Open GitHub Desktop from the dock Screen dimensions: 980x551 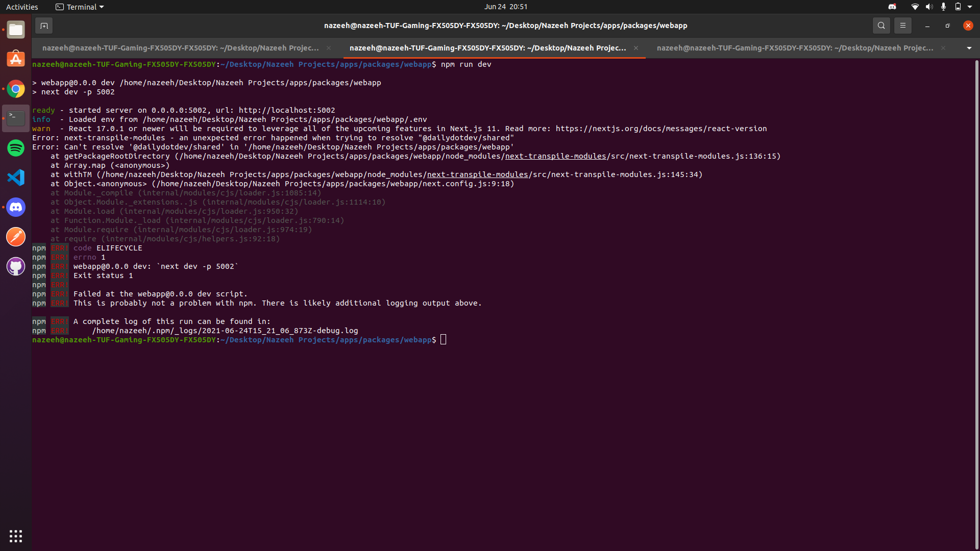(16, 266)
